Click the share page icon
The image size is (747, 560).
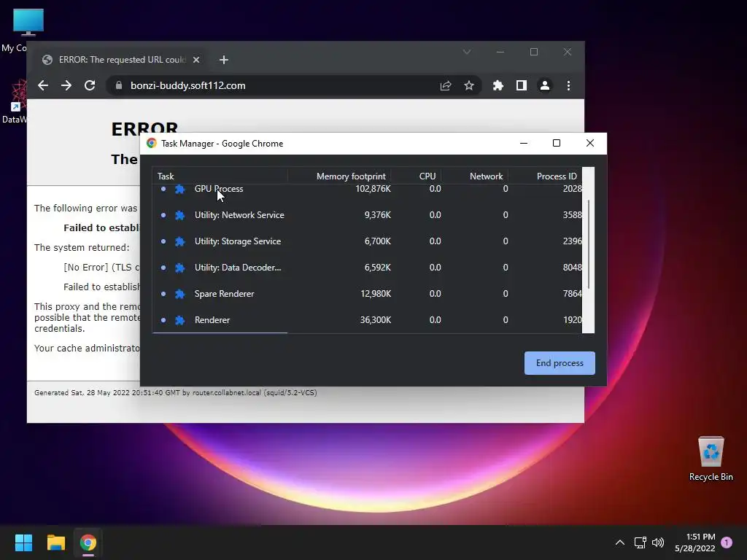pyautogui.click(x=446, y=86)
